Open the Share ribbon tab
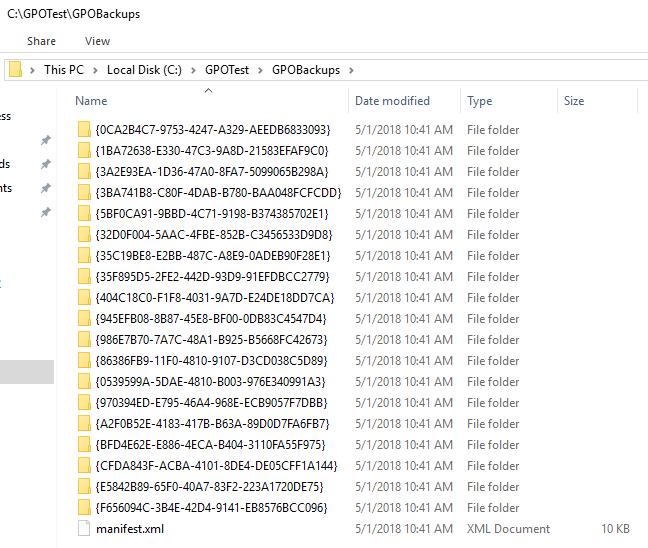The height and width of the screenshot is (548, 648). (41, 41)
